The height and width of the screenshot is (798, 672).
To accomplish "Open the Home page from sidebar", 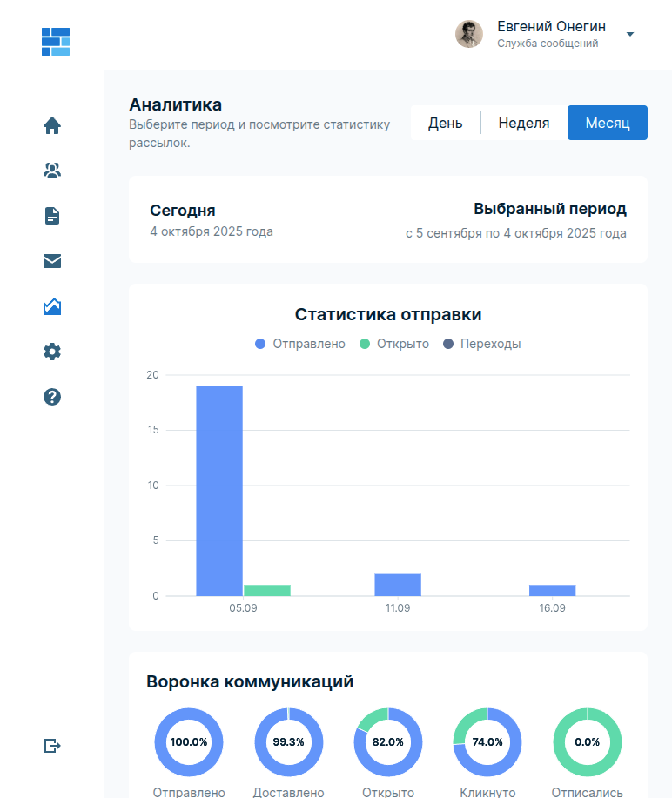I will (52, 125).
